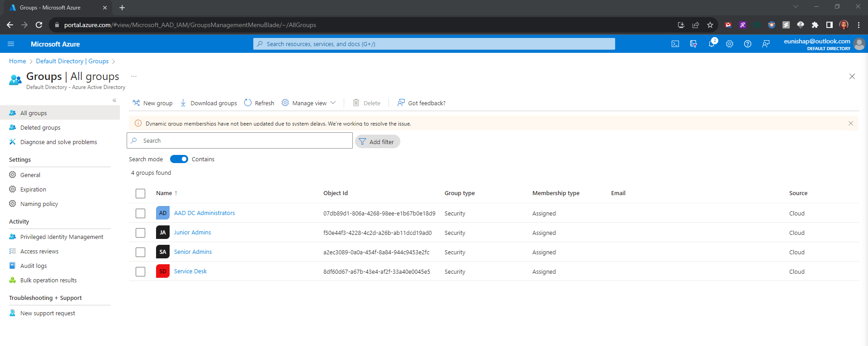868x346 pixels.
Task: Toggle the Search mode switch
Action: 179,159
